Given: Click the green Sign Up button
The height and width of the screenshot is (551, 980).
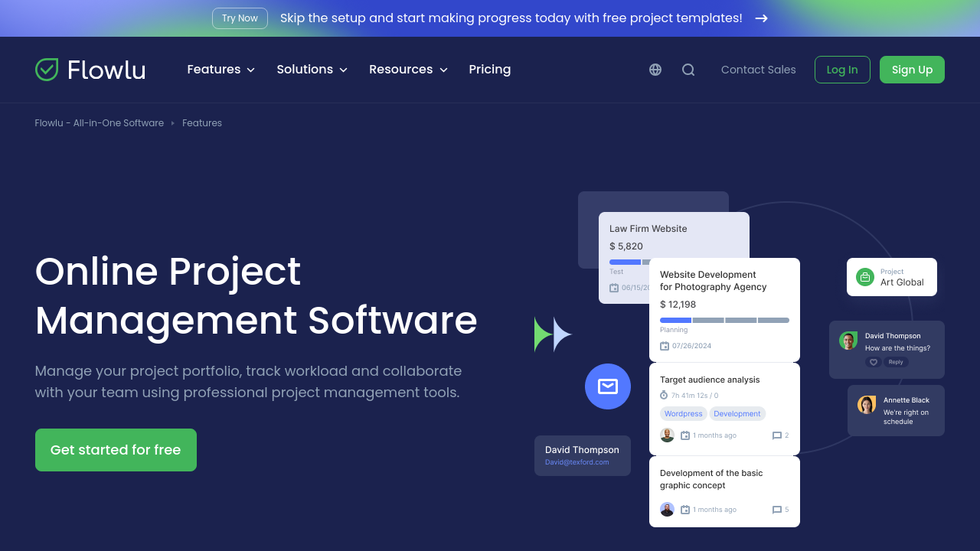Looking at the screenshot, I should (x=912, y=70).
